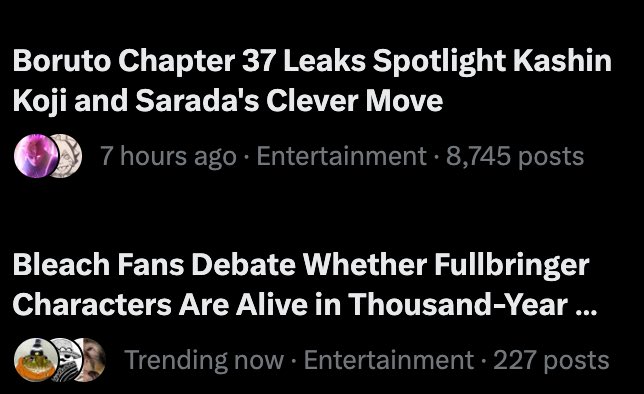Viewport: 644px width, 394px height.
Task: Click the first avatar under the Bleach headline
Action: [x=36, y=360]
